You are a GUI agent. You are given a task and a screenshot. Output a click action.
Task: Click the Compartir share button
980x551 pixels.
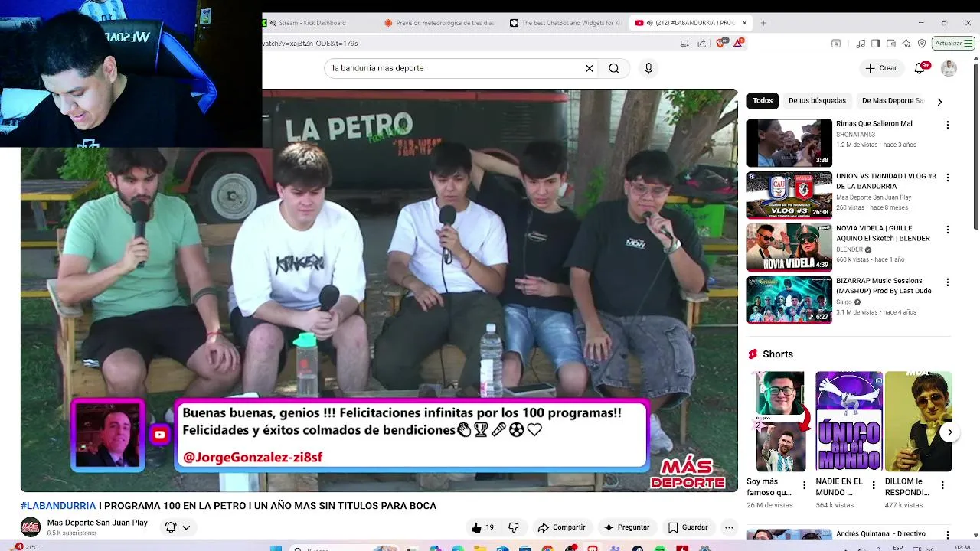click(x=561, y=527)
